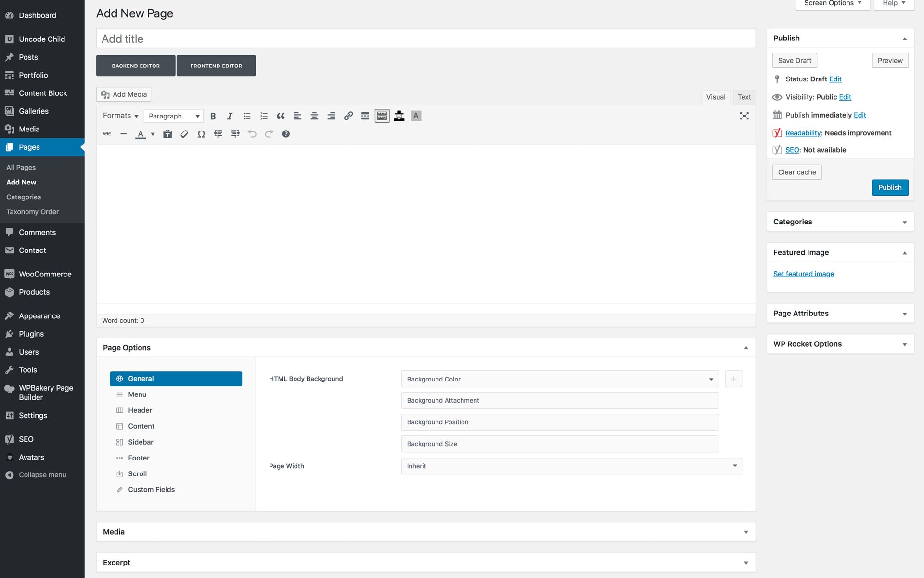Screen dimensions: 924x578
Task: Insert Read More tag icon
Action: pos(365,116)
